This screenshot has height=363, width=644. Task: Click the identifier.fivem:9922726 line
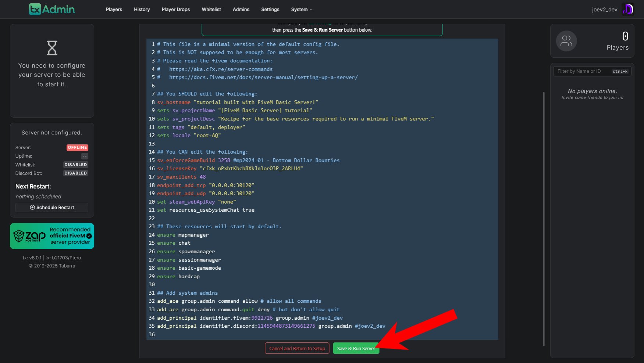tap(250, 318)
